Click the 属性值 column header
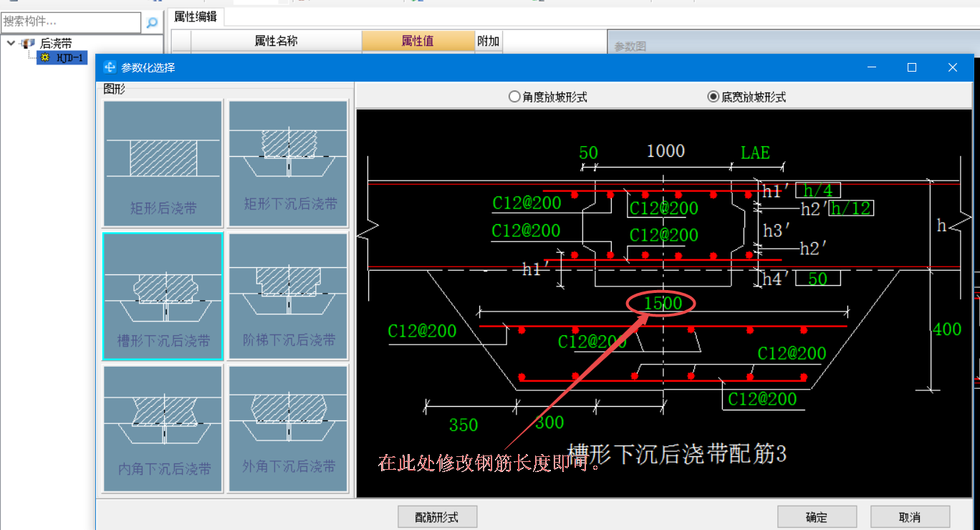The width and height of the screenshot is (980, 530). (x=418, y=41)
